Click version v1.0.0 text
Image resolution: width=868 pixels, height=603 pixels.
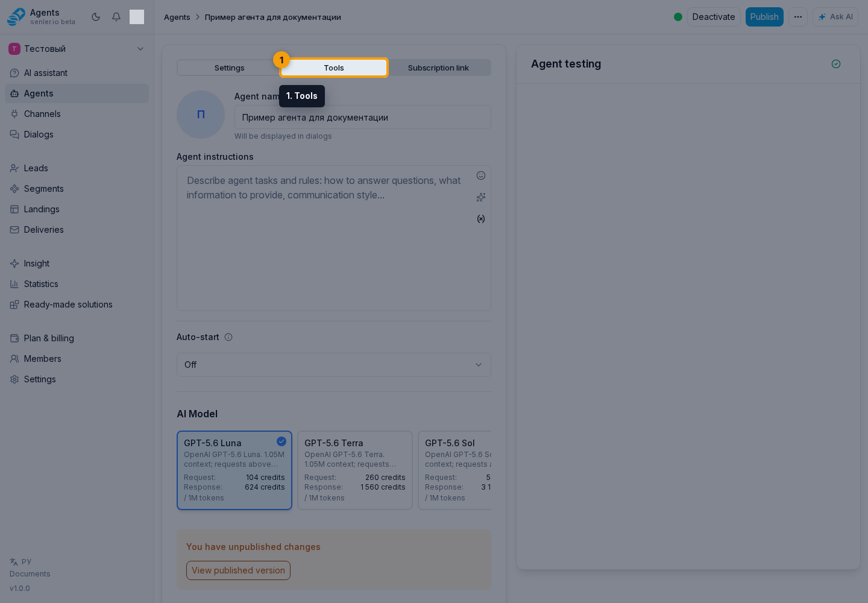click(20, 589)
